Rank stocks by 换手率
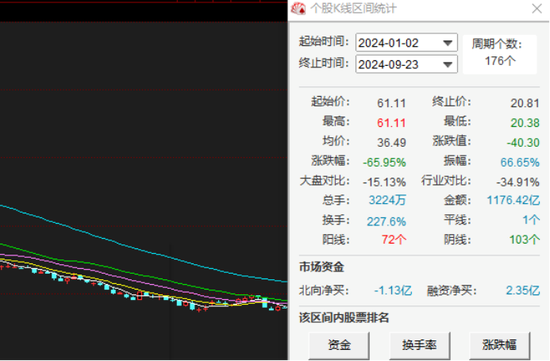The image size is (550, 361). (420, 345)
